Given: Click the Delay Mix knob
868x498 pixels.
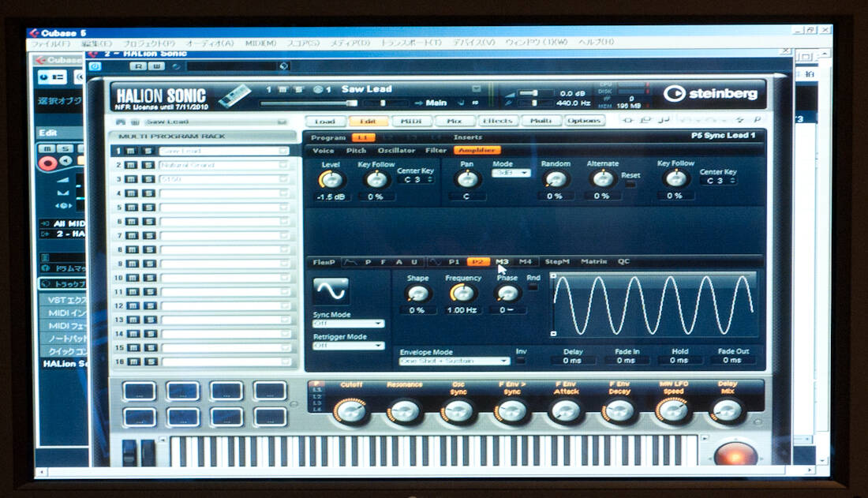Looking at the screenshot, I should [x=727, y=411].
